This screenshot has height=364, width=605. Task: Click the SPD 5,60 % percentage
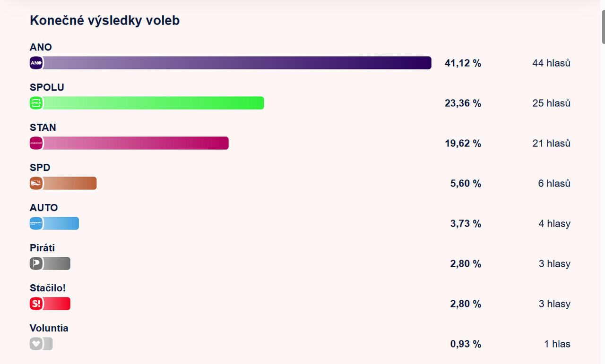tap(466, 183)
